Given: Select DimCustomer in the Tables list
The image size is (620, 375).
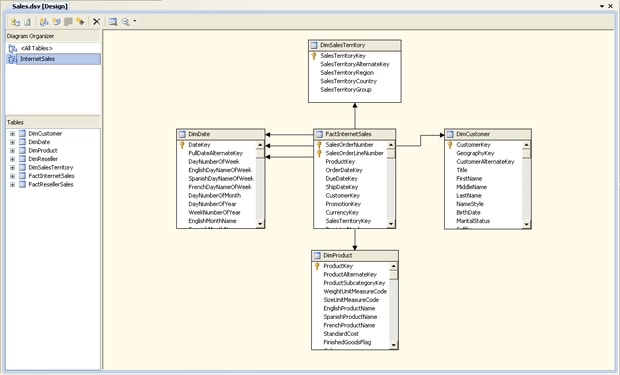Looking at the screenshot, I should coord(45,134).
